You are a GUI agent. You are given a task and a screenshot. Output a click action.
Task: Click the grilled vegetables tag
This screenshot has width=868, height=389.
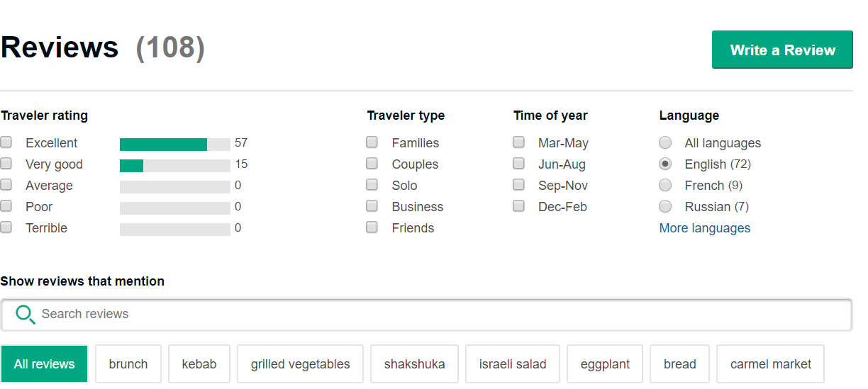click(x=300, y=364)
